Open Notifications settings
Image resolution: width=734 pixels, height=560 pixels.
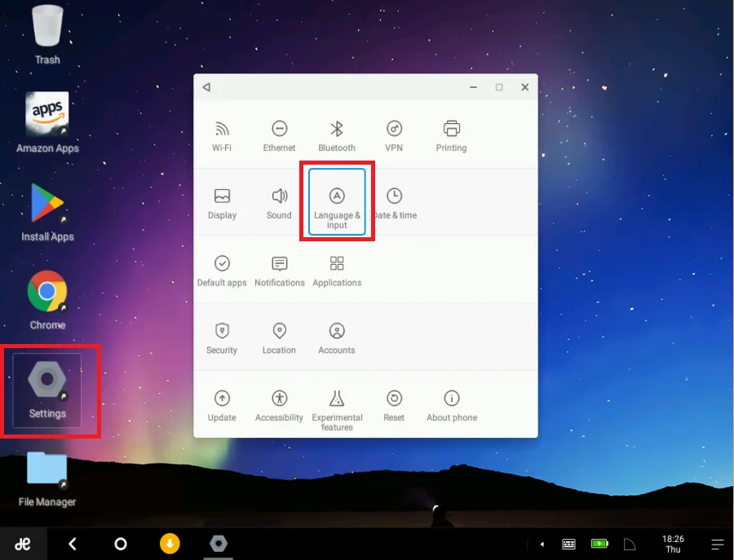click(x=279, y=271)
